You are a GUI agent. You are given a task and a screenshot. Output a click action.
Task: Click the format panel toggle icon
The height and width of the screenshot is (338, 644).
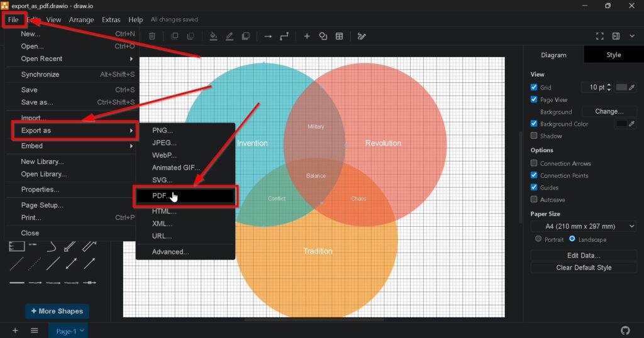(616, 36)
